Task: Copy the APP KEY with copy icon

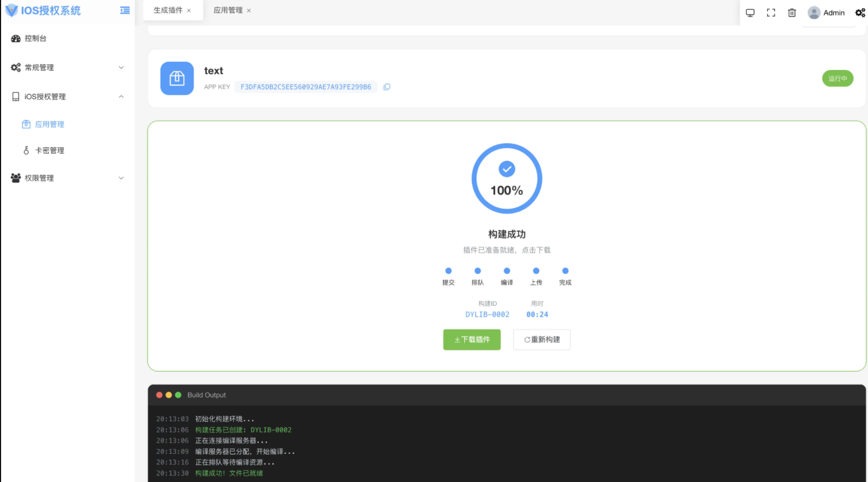Action: [387, 87]
